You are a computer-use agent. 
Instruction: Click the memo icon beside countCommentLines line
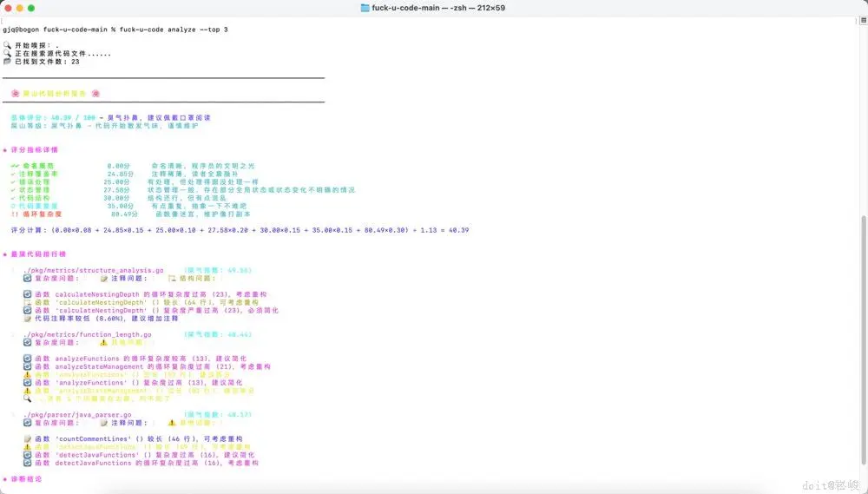pos(27,438)
